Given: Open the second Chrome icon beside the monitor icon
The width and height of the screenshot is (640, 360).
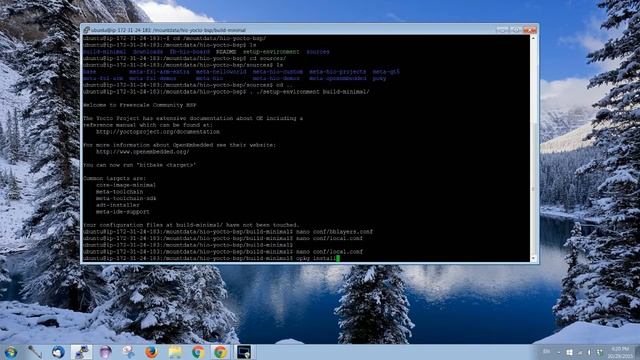Looking at the screenshot, I should [220, 352].
